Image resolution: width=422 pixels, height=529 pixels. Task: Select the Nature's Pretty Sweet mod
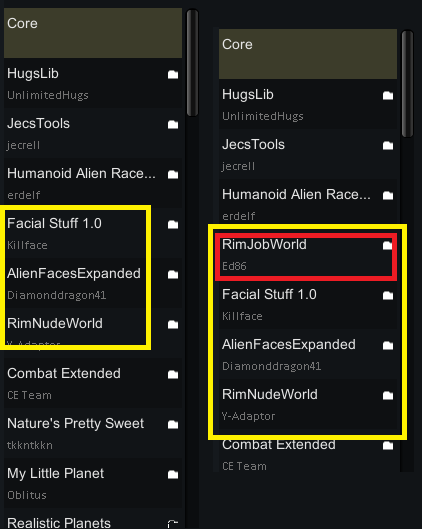point(93,433)
